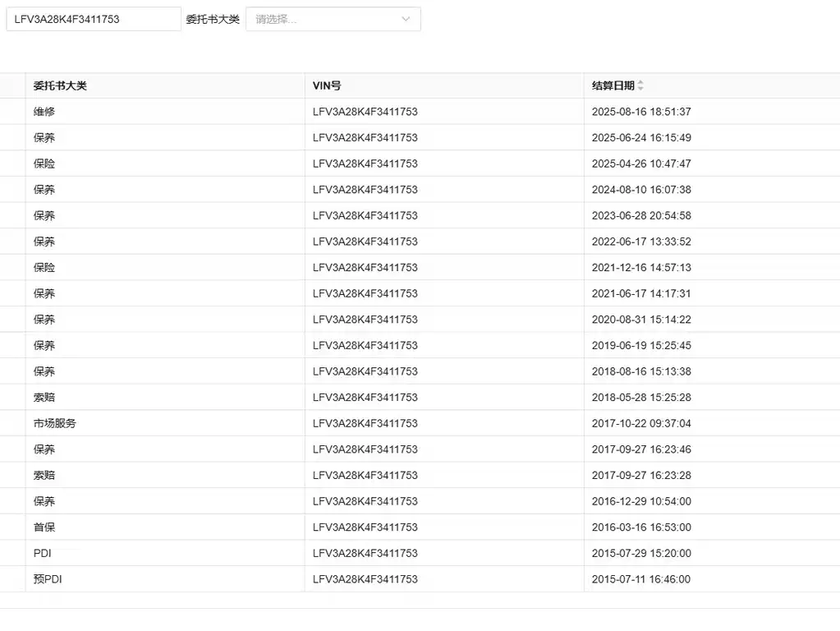
Task: Select the 保险 row dated 2021-12-16
Action: (x=420, y=268)
